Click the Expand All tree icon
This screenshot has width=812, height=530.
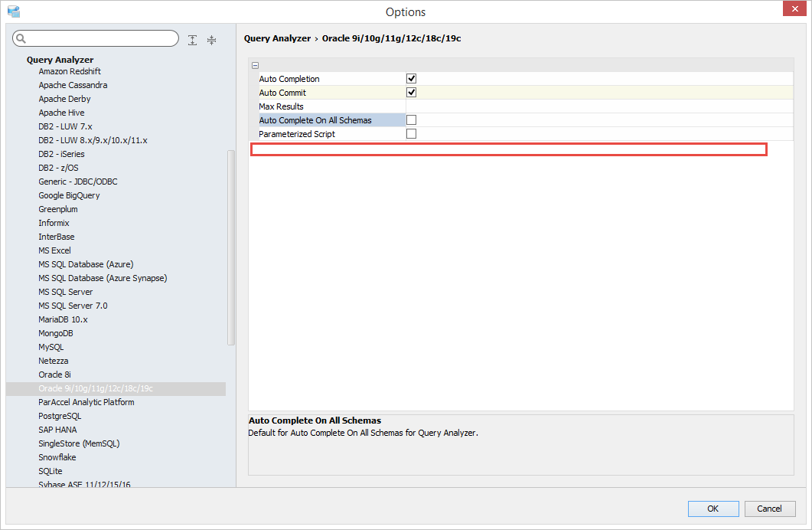[192, 40]
